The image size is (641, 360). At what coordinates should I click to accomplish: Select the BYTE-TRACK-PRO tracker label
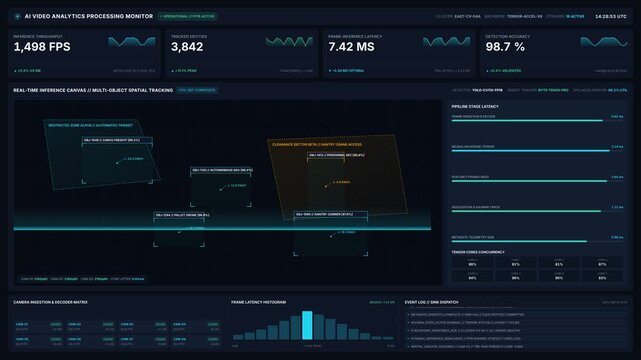tap(553, 90)
